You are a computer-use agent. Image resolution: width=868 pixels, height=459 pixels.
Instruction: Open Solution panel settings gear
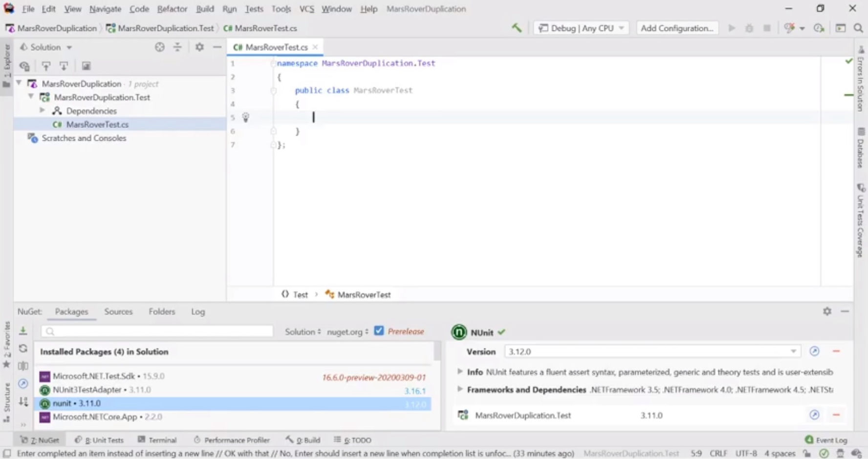click(199, 47)
